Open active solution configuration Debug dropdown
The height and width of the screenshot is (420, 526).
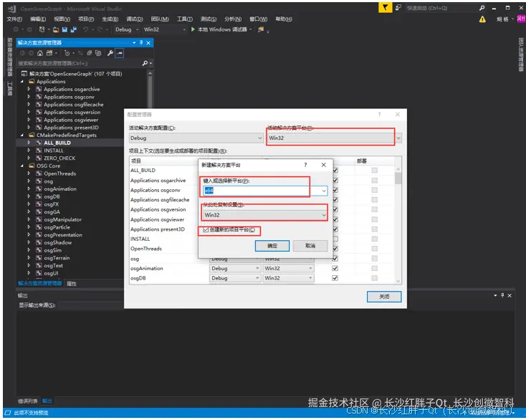[196, 138]
